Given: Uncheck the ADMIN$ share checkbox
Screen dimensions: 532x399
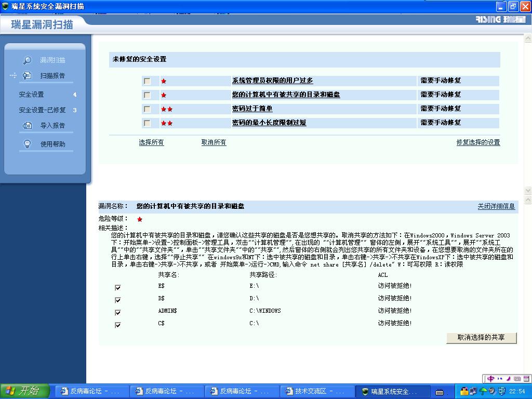Looking at the screenshot, I should tap(118, 312).
